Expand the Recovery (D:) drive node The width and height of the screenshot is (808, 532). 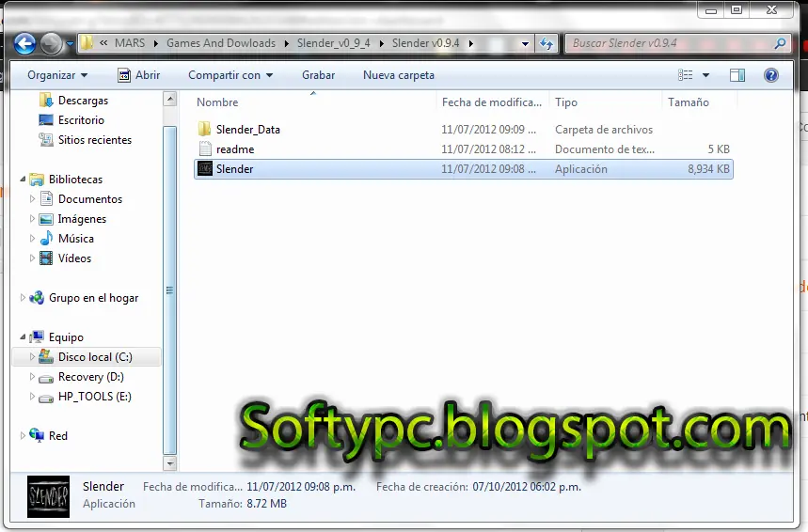click(32, 377)
